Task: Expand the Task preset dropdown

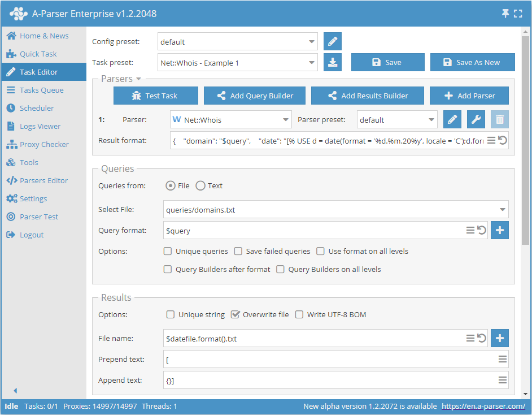Action: click(x=312, y=63)
